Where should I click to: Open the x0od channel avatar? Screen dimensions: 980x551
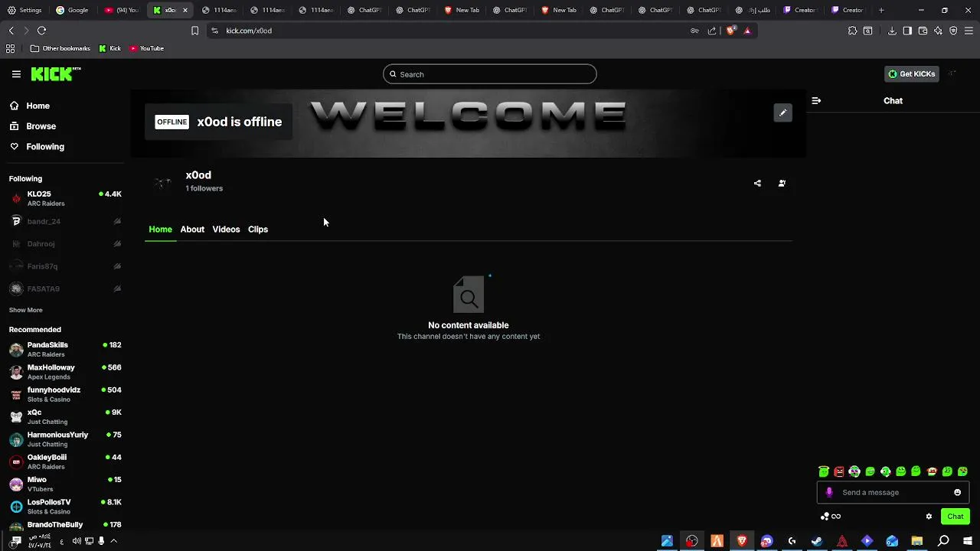pyautogui.click(x=162, y=182)
